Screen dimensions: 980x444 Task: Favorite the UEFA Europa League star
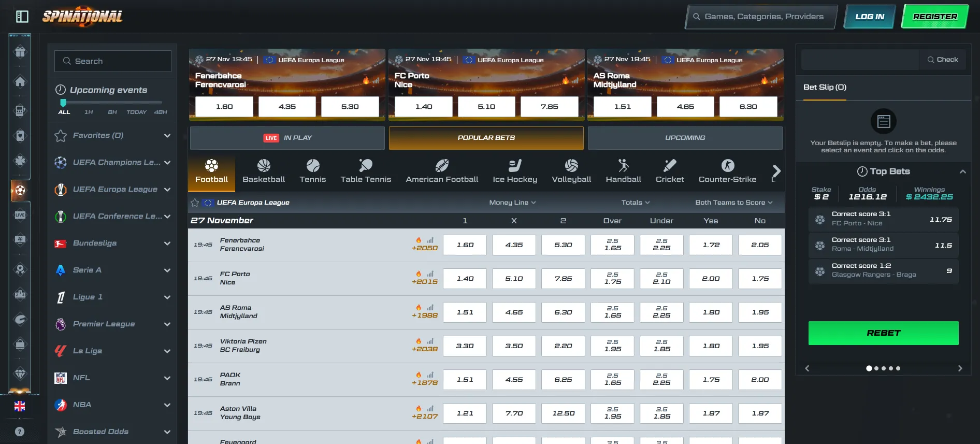point(195,203)
